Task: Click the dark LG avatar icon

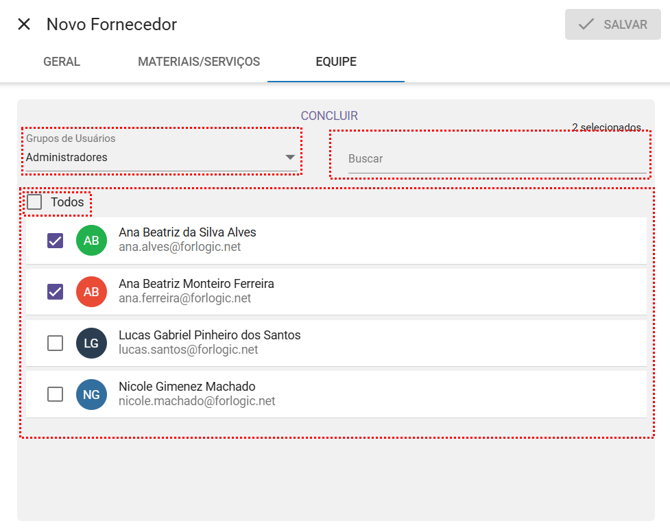Action: click(x=91, y=343)
